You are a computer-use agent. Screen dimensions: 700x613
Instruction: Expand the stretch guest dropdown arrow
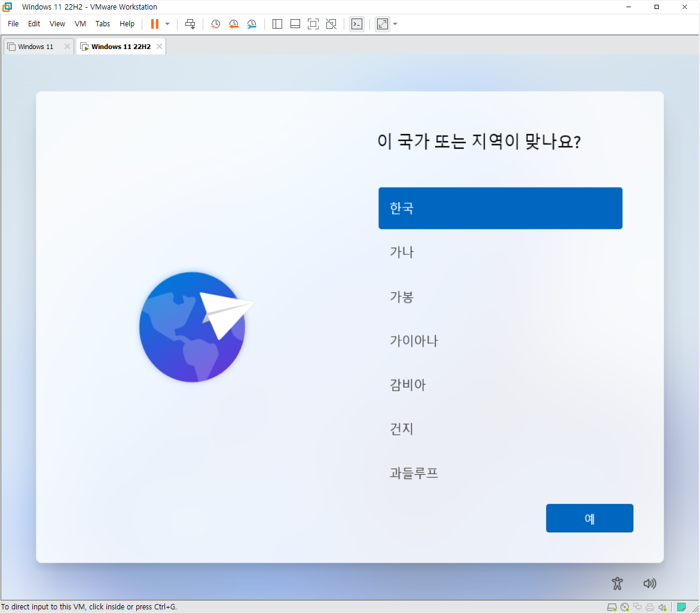coord(395,24)
